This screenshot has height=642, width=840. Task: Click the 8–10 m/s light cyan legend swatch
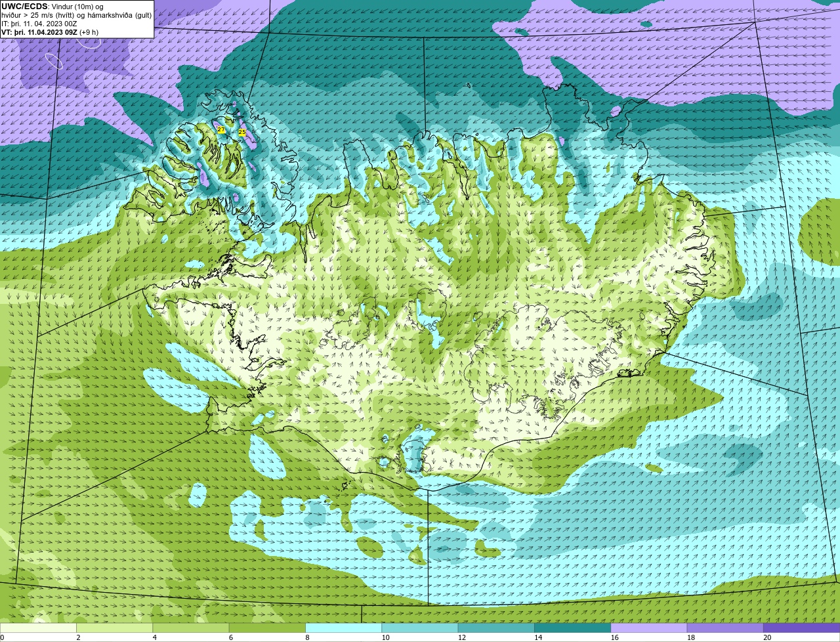pyautogui.click(x=343, y=628)
